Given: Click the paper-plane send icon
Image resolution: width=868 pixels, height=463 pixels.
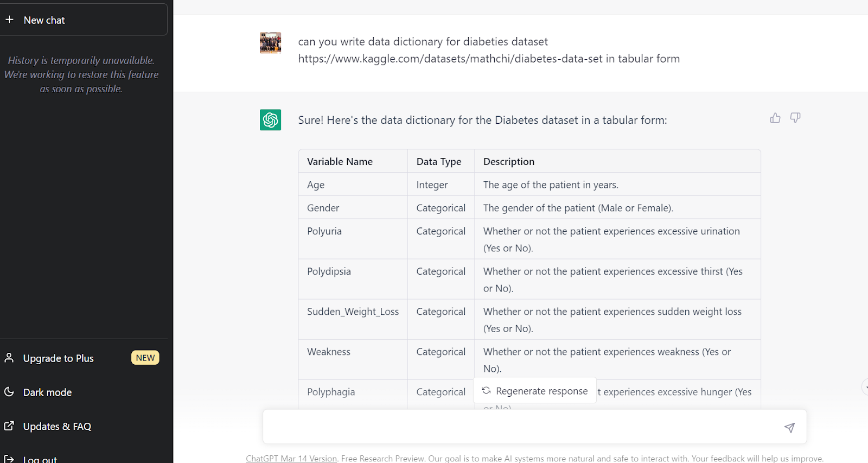Looking at the screenshot, I should (x=789, y=428).
